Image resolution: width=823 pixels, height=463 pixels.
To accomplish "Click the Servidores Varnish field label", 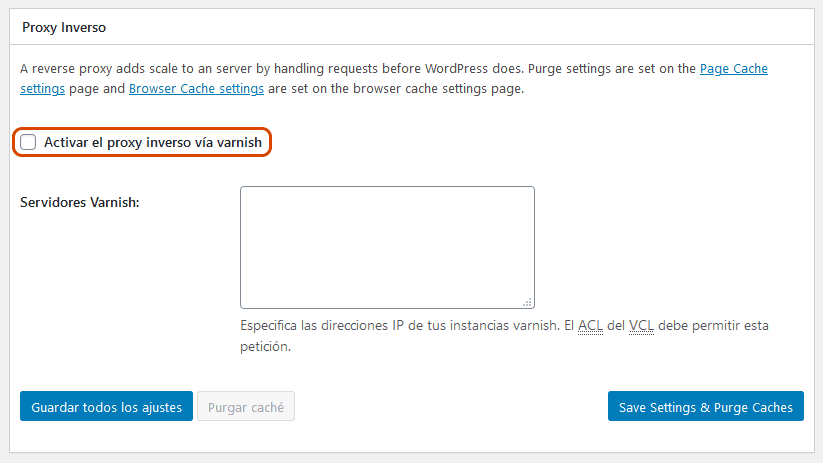I will (x=80, y=202).
